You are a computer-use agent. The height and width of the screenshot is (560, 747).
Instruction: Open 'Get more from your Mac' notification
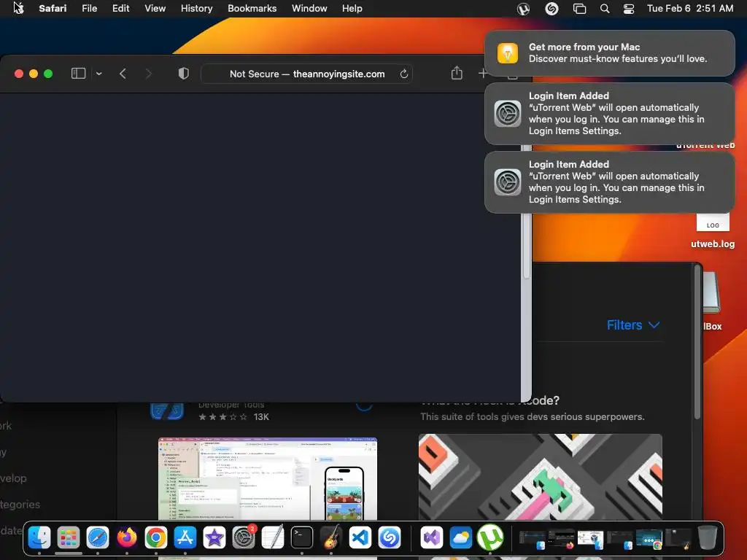pyautogui.click(x=609, y=53)
